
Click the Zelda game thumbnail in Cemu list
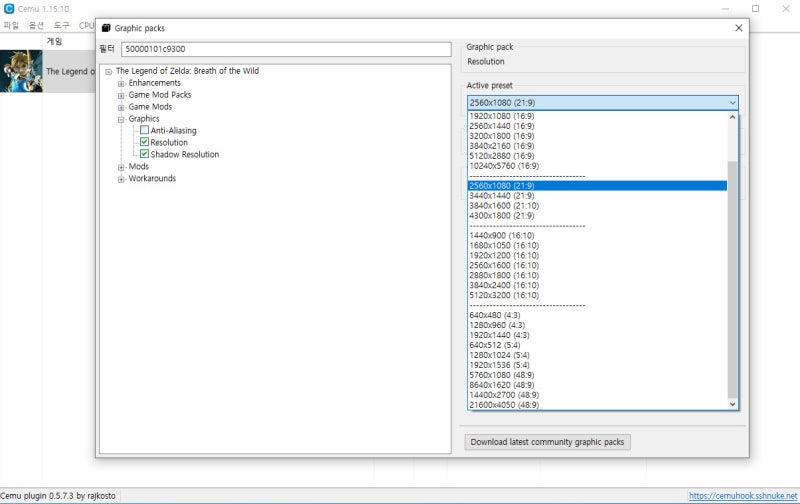coord(21,71)
